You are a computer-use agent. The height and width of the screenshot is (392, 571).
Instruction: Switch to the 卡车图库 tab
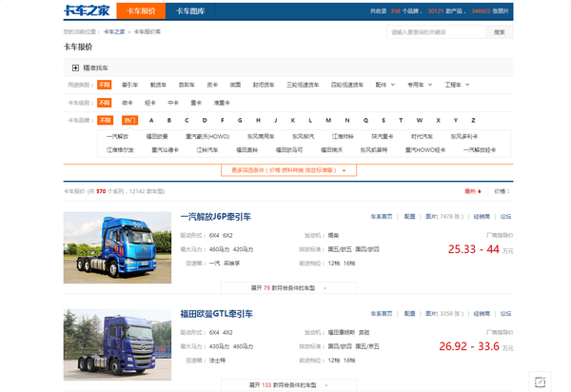coord(190,10)
